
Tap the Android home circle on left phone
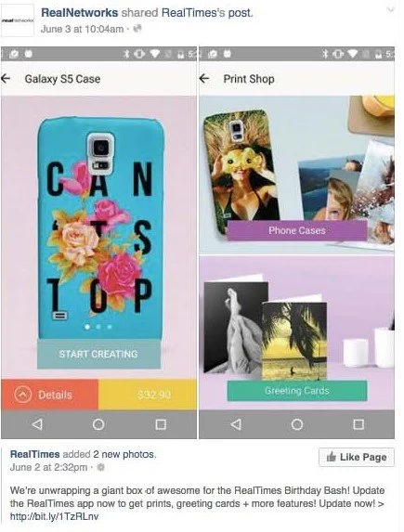[98, 424]
